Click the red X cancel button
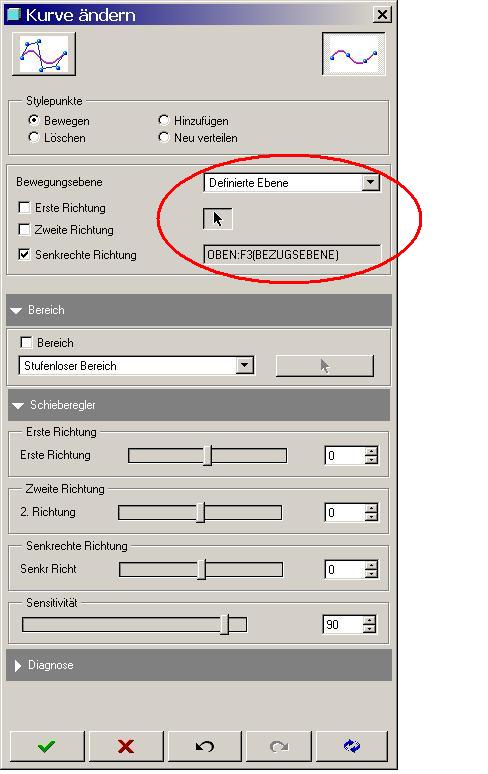Viewport: 488px width, 774px height. point(126,746)
